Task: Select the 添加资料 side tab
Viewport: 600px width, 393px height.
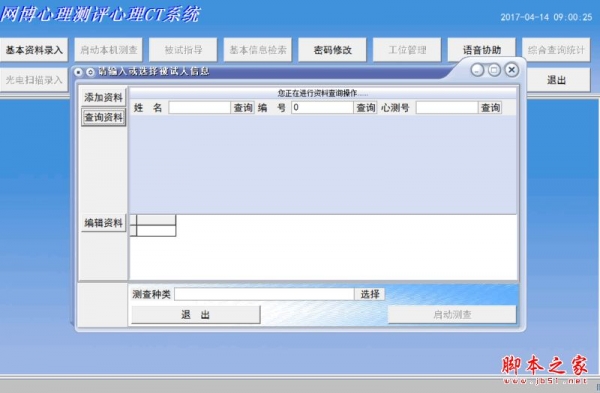Action: [x=103, y=97]
